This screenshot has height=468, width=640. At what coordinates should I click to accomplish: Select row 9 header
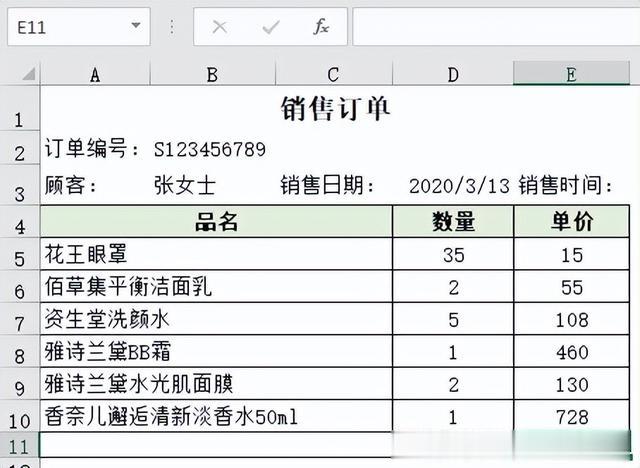click(x=20, y=384)
